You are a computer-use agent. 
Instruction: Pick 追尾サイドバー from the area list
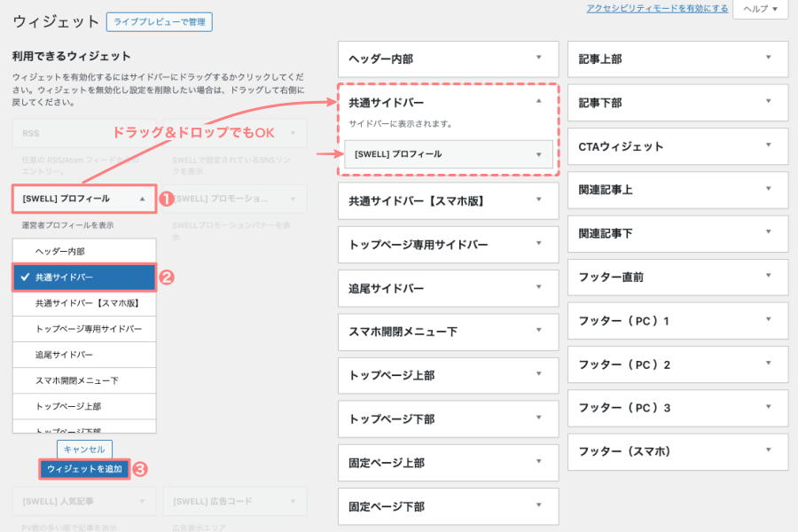coord(85,355)
